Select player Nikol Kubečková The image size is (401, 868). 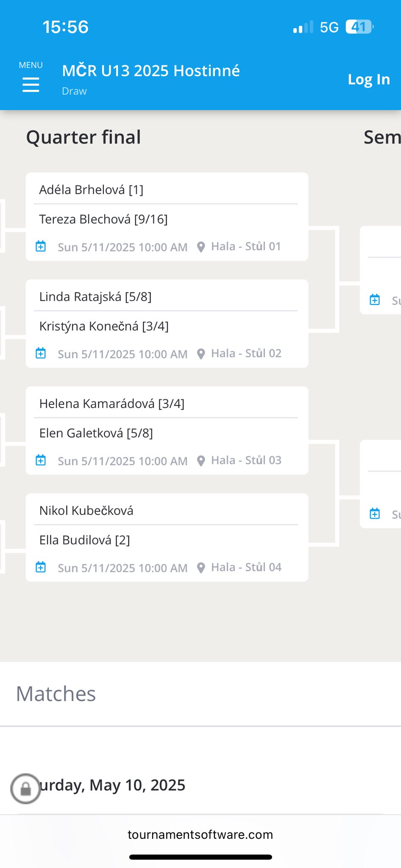pos(86,511)
